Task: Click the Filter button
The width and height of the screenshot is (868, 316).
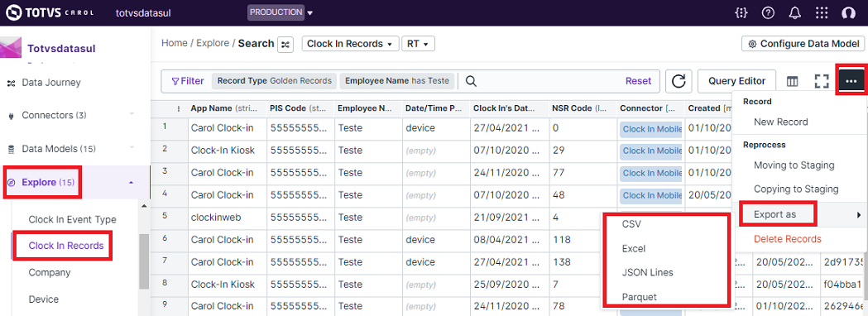Action: [188, 81]
